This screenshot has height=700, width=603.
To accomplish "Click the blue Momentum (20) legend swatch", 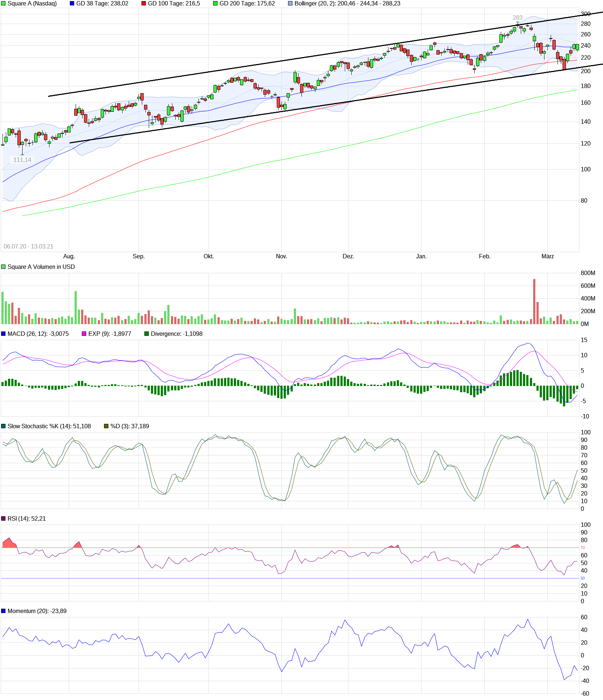I will (x=3, y=611).
